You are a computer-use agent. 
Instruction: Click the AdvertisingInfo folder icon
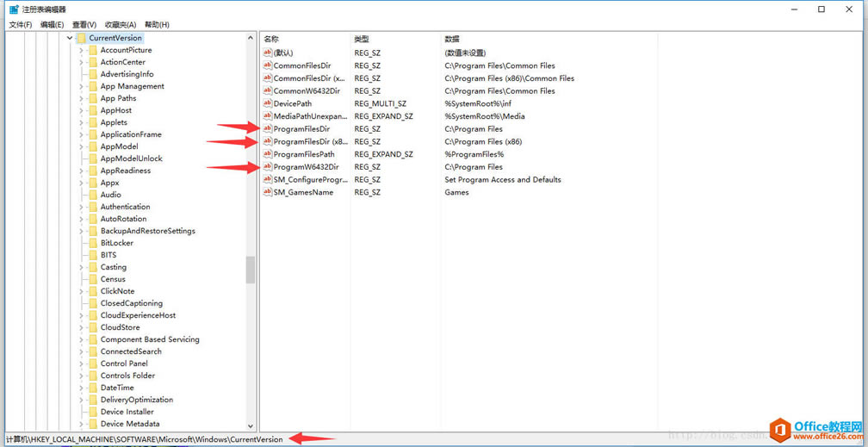(x=92, y=74)
